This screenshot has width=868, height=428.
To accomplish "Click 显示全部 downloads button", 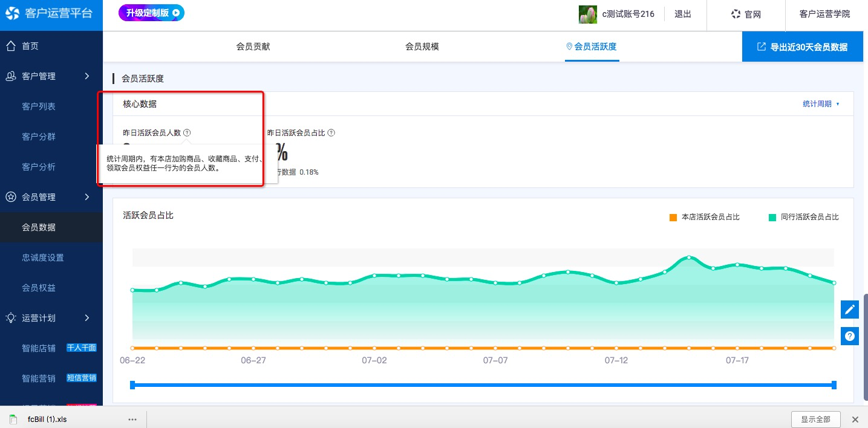I will tap(815, 419).
